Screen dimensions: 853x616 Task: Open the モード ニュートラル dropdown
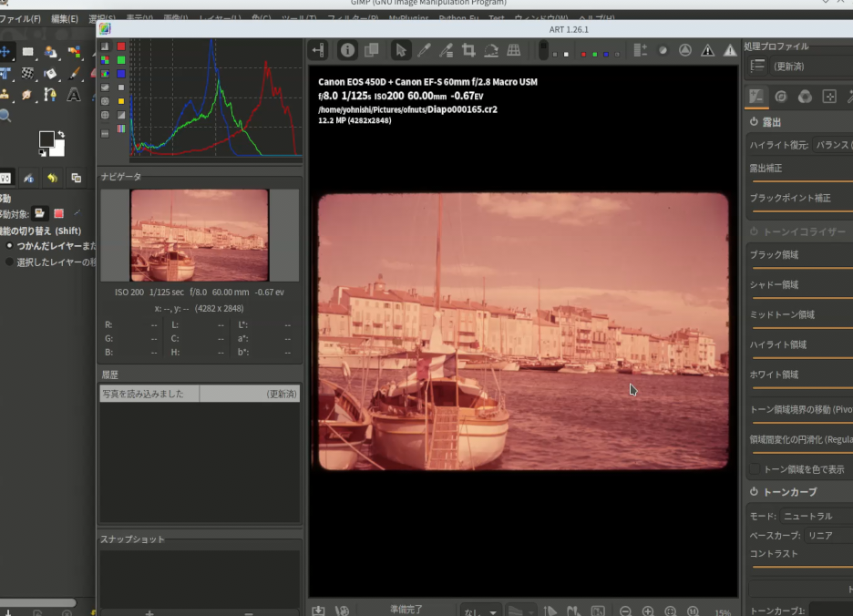[817, 516]
